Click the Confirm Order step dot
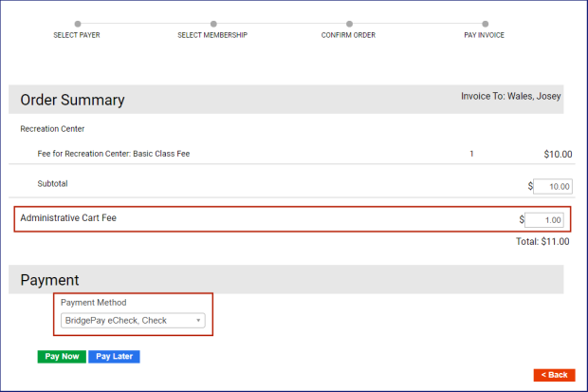The width and height of the screenshot is (588, 392). coord(349,24)
